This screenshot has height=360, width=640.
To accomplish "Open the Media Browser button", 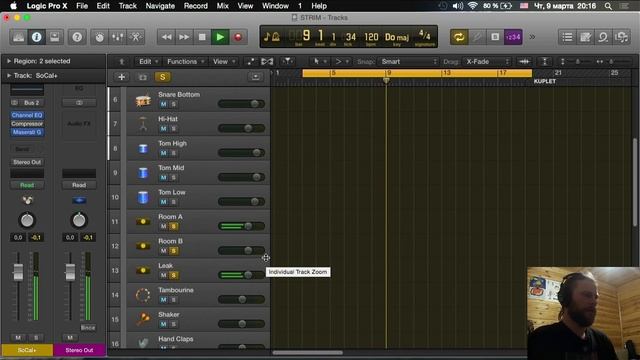I will click(x=621, y=37).
